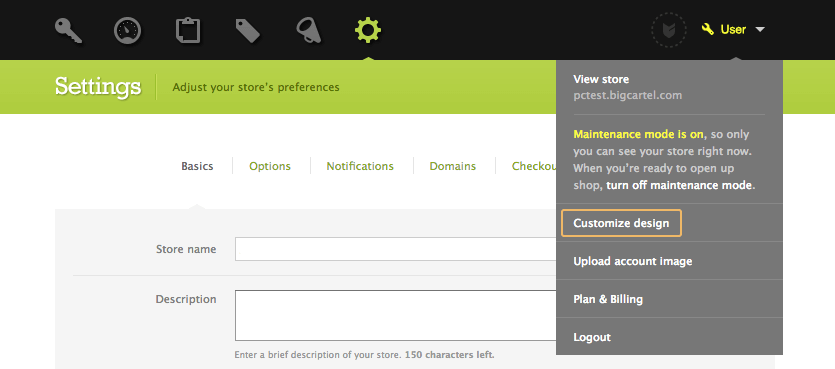Viewport: 835px width, 369px height.
Task: Choose Customize design from user menu
Action: coord(621,223)
